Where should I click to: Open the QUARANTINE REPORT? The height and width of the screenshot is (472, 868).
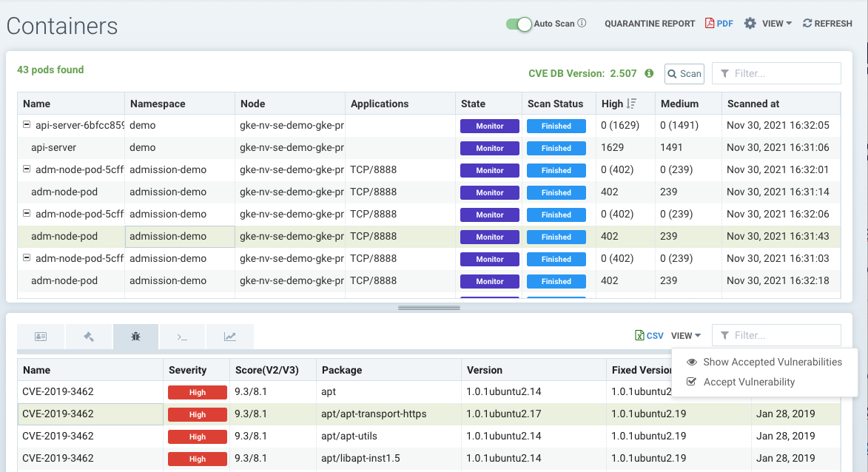[650, 23]
